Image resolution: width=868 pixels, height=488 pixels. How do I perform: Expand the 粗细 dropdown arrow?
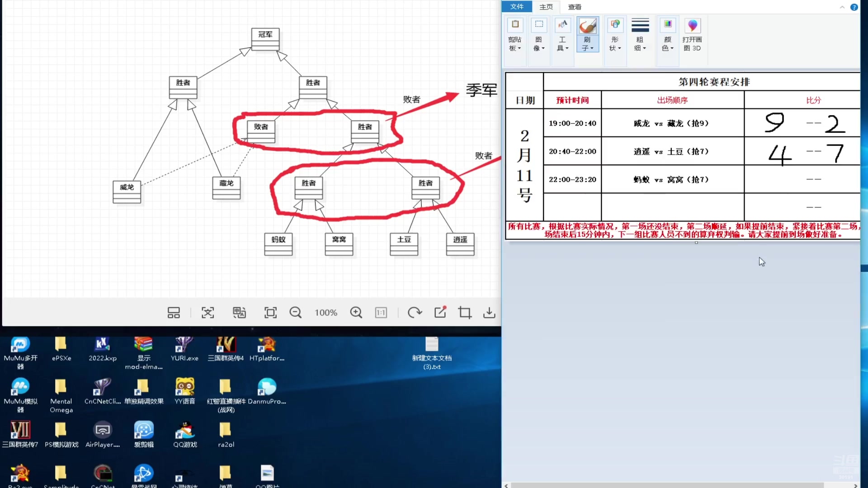point(644,48)
